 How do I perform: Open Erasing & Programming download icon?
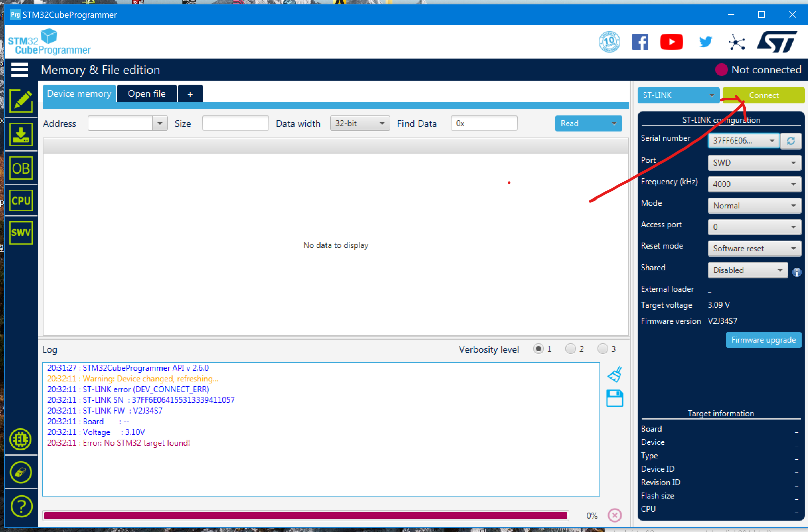[21, 135]
